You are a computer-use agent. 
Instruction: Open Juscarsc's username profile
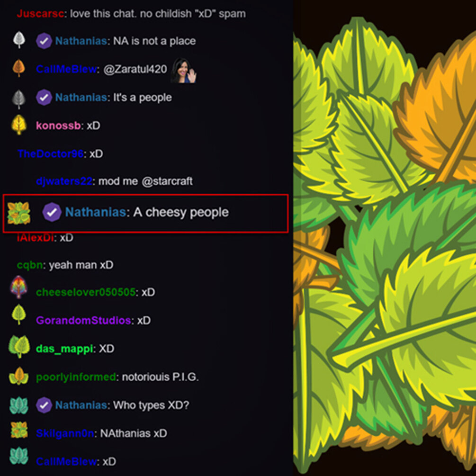(x=40, y=14)
